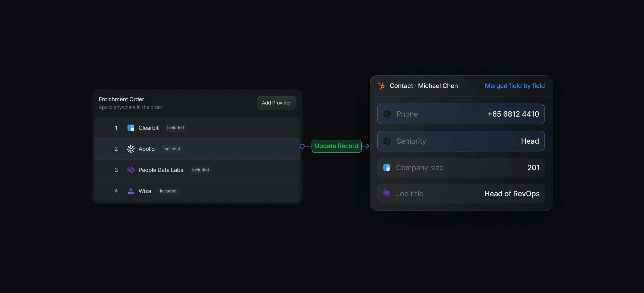Click the Apollo anywhere in the order subtitle
This screenshot has height=293, width=644.
point(130,107)
